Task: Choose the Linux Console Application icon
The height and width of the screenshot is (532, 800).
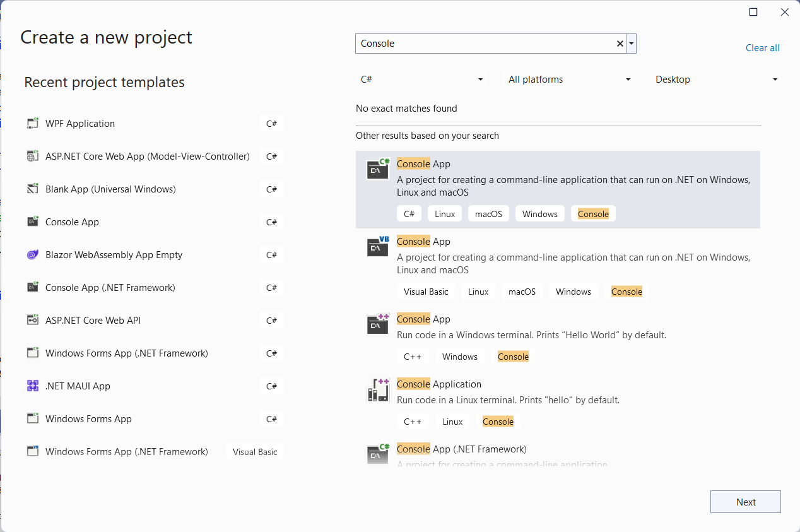Action: click(x=378, y=390)
